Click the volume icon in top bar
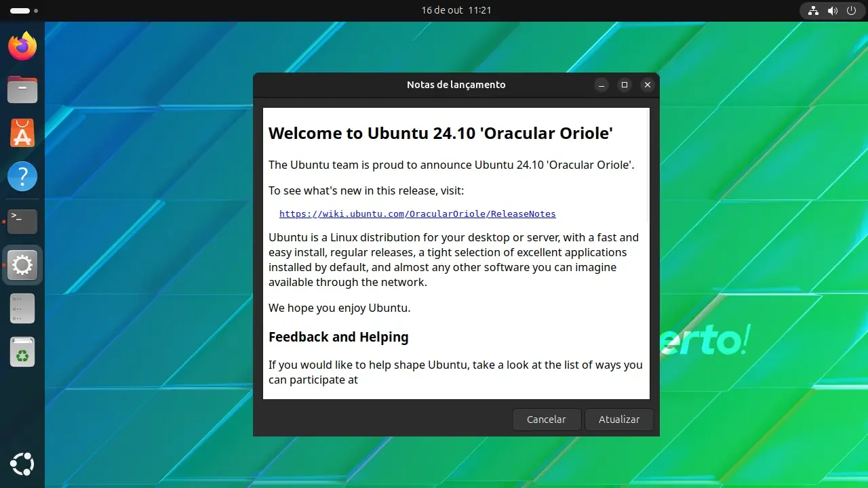Screen dimensions: 868x488 (833, 11)
